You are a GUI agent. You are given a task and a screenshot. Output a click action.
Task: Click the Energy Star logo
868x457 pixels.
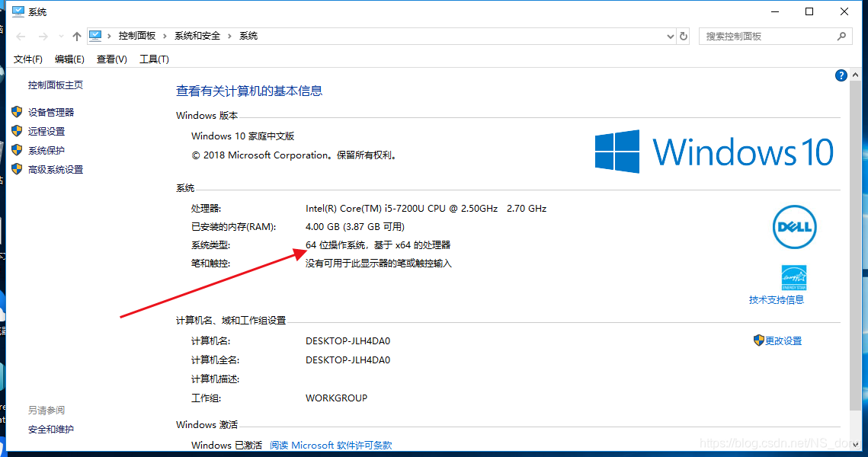pos(794,277)
